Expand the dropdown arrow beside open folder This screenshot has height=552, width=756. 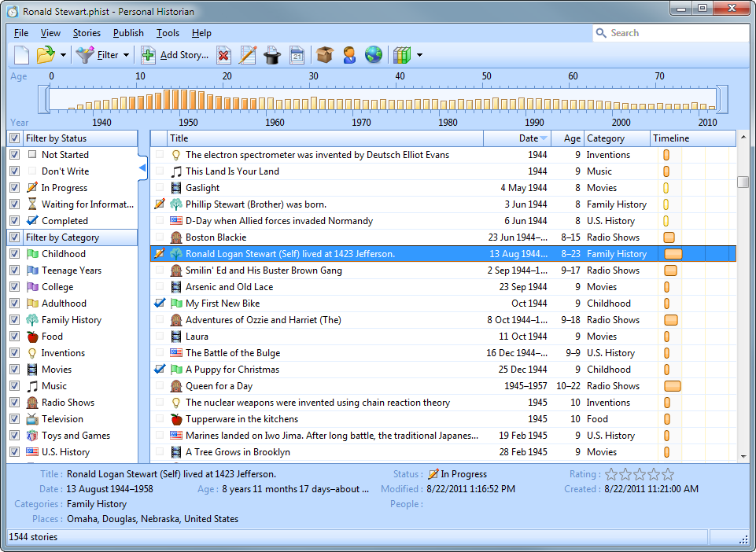[x=63, y=55]
